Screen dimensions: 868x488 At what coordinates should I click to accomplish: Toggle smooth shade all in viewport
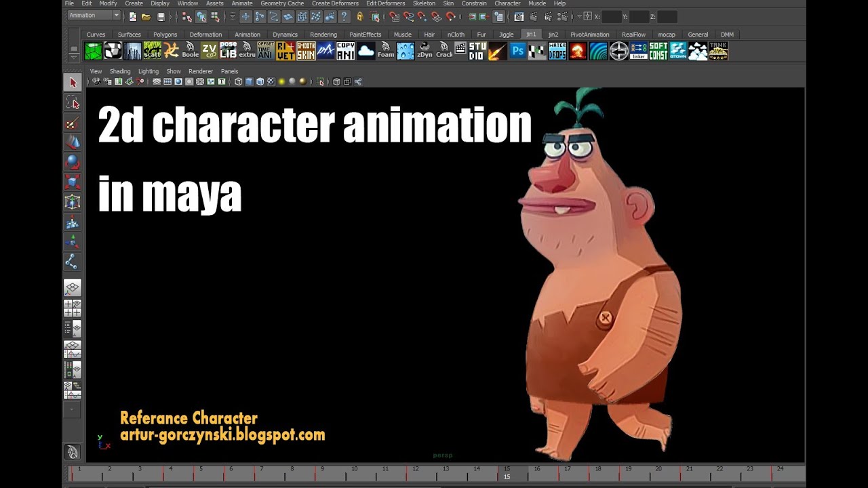249,82
